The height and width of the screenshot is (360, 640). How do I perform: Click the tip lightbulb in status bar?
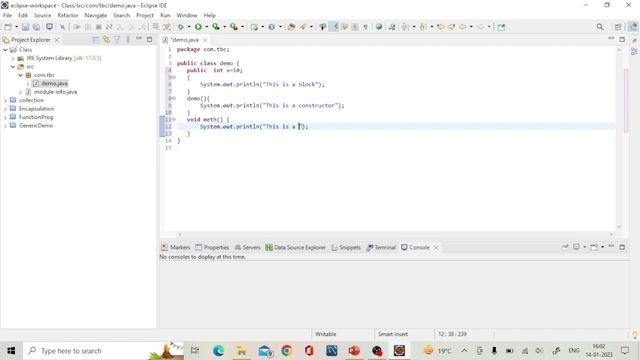tap(635, 335)
